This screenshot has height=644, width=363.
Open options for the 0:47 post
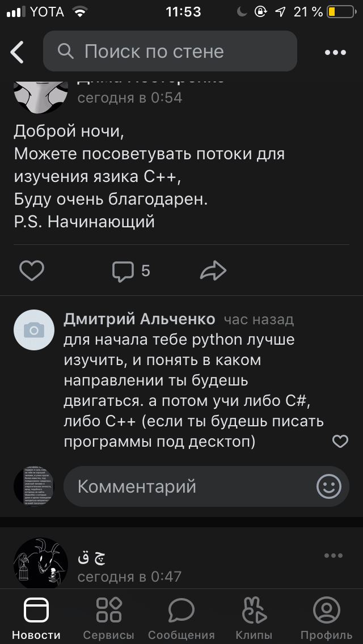click(x=334, y=556)
